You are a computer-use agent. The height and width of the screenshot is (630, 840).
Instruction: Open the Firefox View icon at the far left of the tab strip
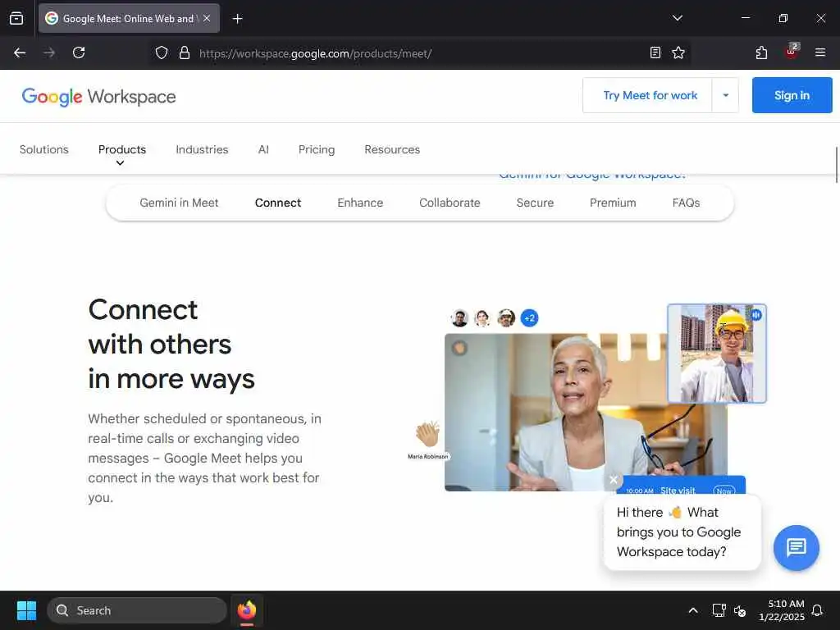click(x=16, y=18)
